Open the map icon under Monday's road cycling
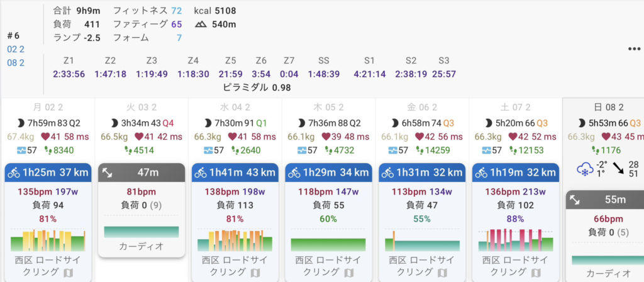The width and height of the screenshot is (644, 282). (x=67, y=273)
